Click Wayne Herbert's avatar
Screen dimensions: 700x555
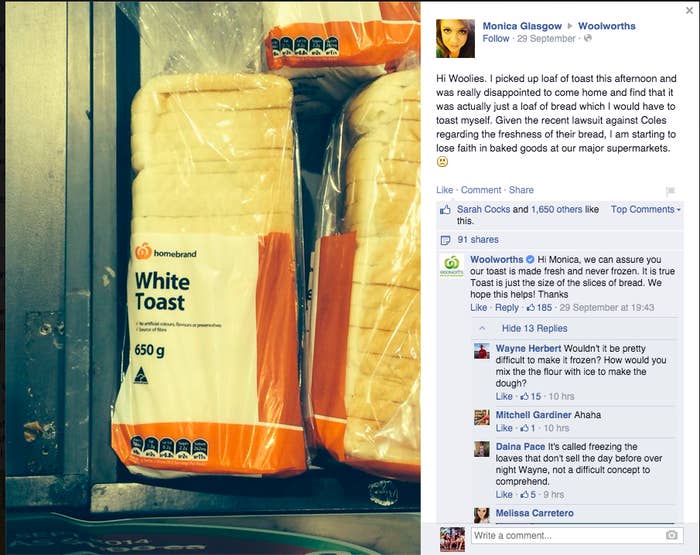tap(482, 351)
